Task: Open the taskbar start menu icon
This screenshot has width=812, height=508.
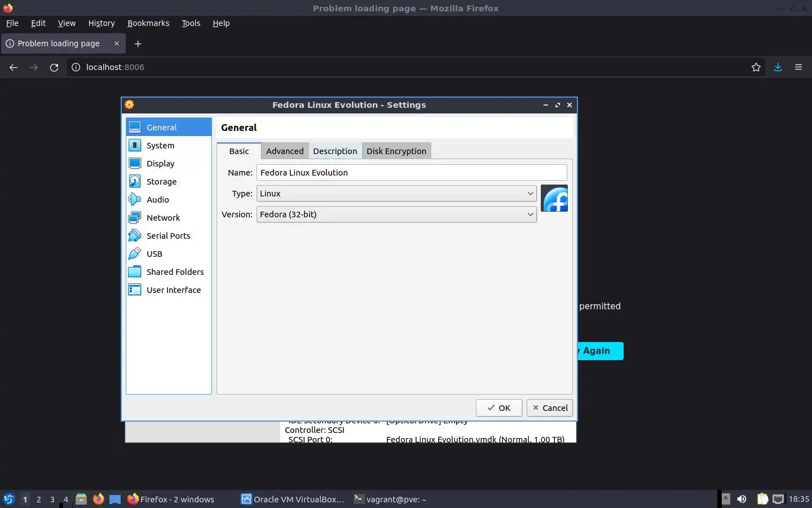Action: pyautogui.click(x=8, y=499)
